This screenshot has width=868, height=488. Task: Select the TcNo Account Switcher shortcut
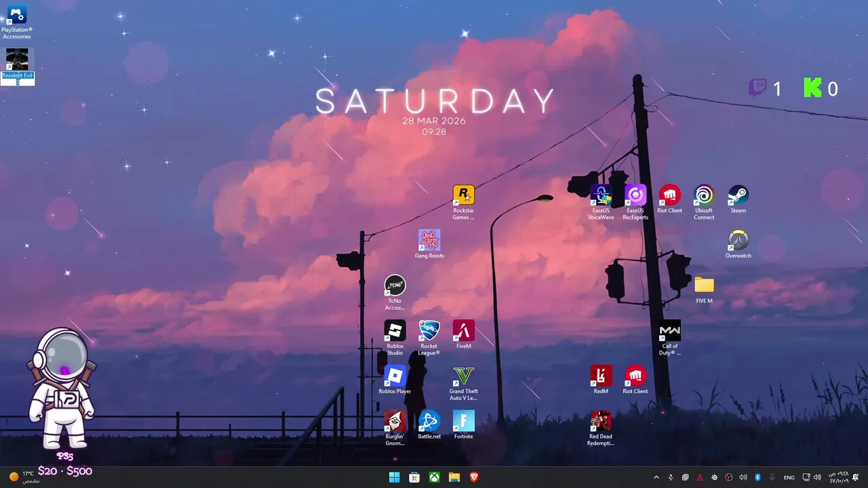(x=395, y=292)
